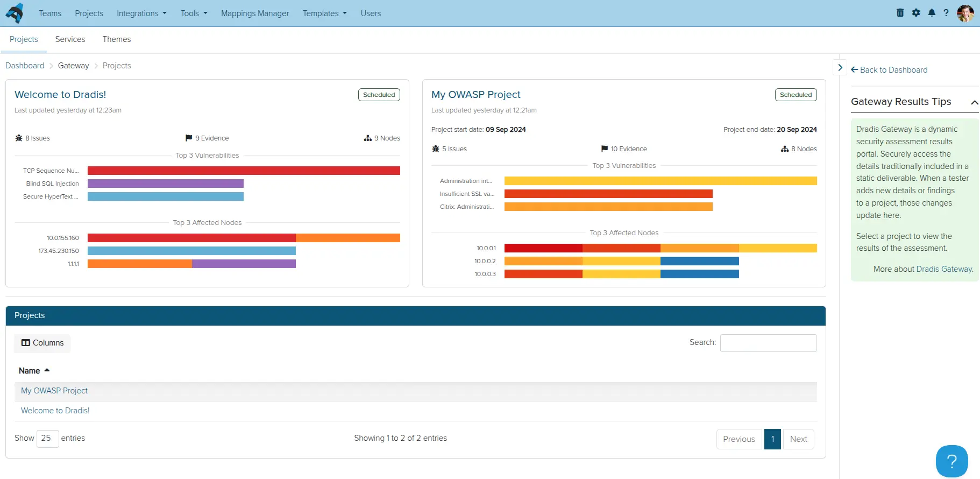This screenshot has width=980, height=479.
Task: Open Welcome to Dradis! table row link
Action: [55, 411]
